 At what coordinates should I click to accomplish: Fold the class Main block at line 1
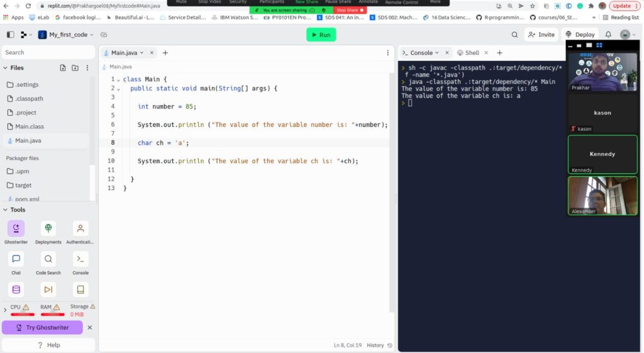coord(118,79)
